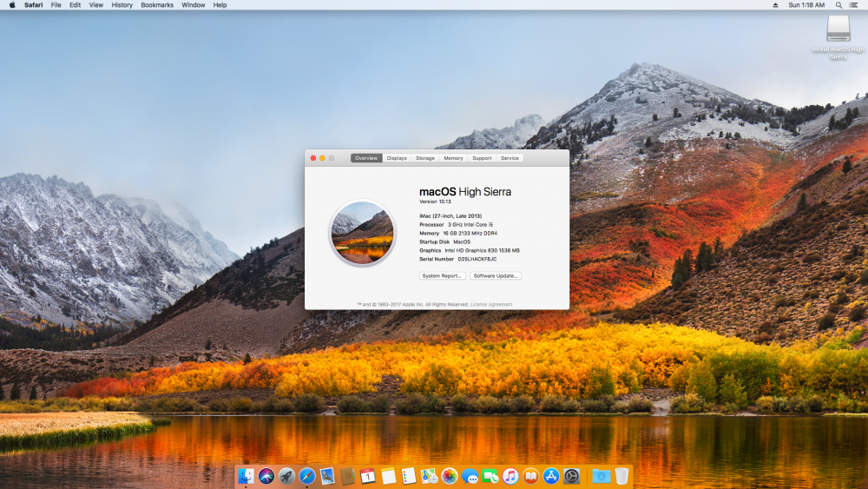Open the Downloads folder in Dock
This screenshot has height=489, width=868.
pyautogui.click(x=602, y=476)
